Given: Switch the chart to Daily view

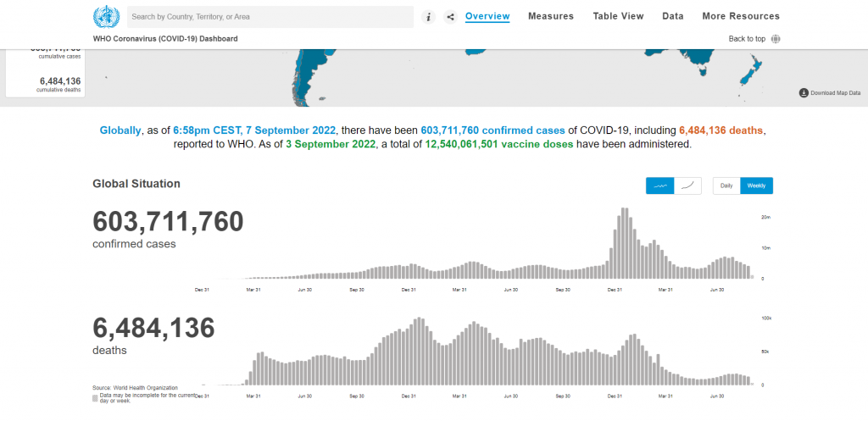Looking at the screenshot, I should click(726, 186).
